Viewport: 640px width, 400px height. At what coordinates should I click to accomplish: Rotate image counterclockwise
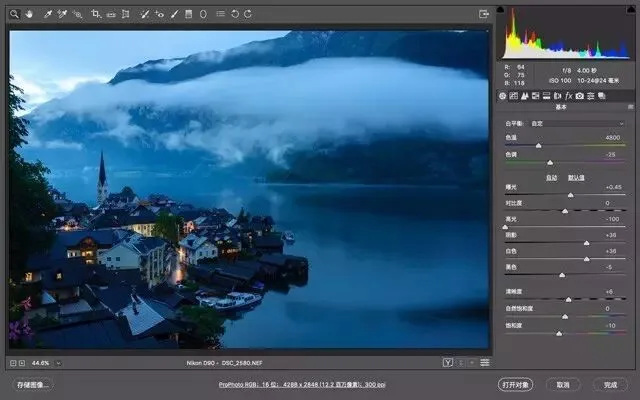[235, 14]
